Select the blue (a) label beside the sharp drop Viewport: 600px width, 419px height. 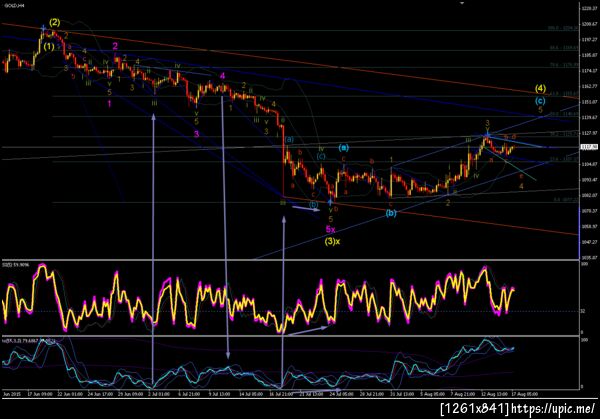[289, 140]
